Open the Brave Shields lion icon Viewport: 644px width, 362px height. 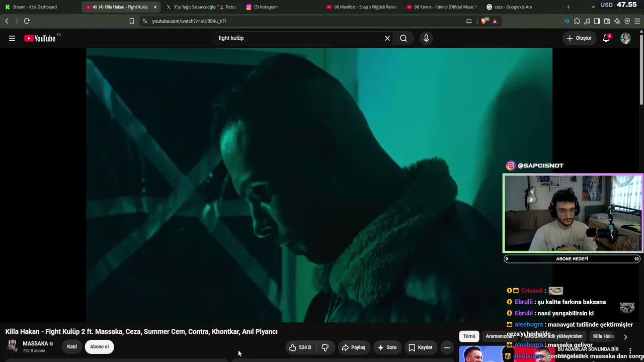[x=485, y=21]
